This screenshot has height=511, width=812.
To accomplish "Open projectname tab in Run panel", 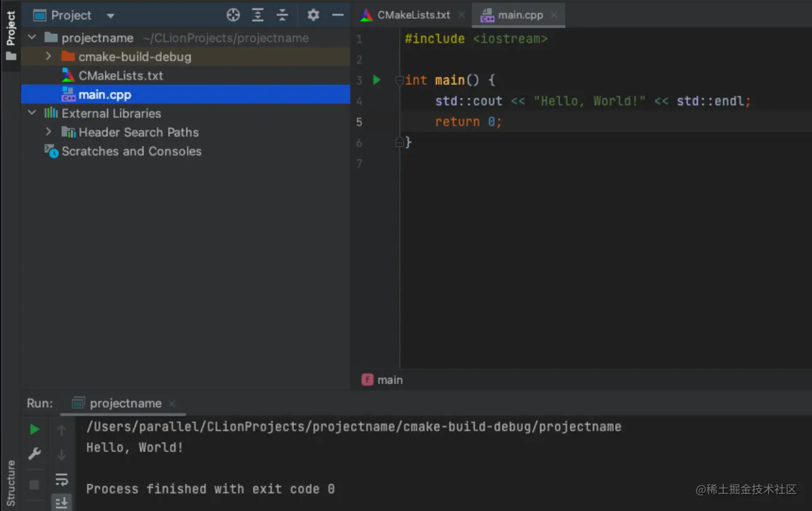I will [125, 403].
